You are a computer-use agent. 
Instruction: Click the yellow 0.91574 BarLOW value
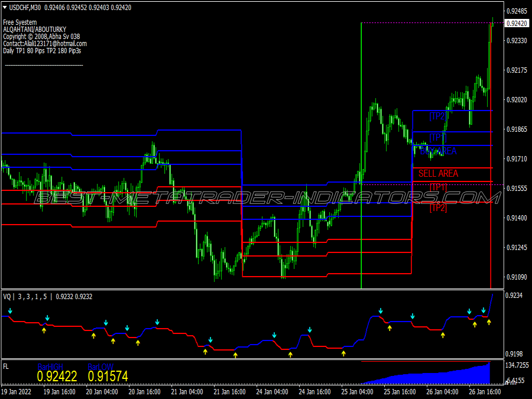108,377
